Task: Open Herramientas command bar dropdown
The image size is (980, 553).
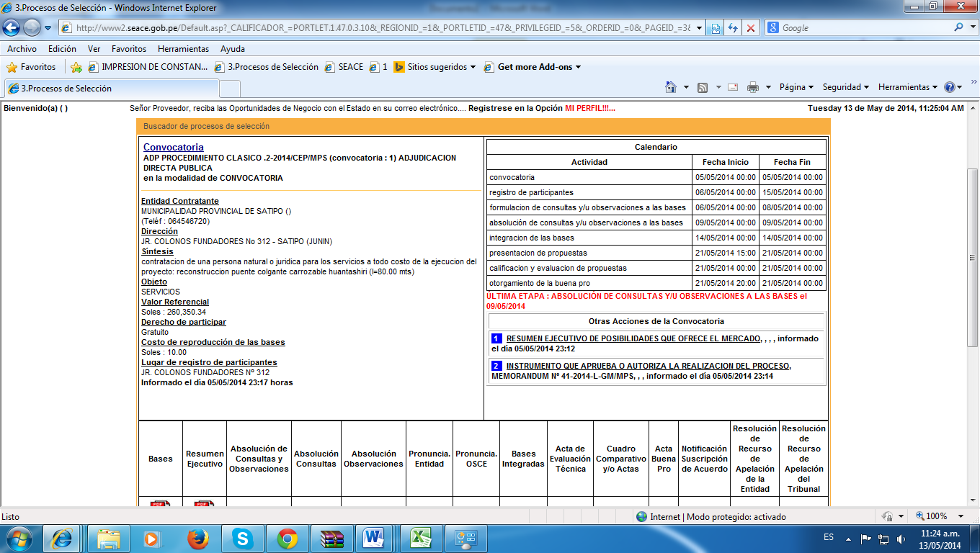Action: 908,87
